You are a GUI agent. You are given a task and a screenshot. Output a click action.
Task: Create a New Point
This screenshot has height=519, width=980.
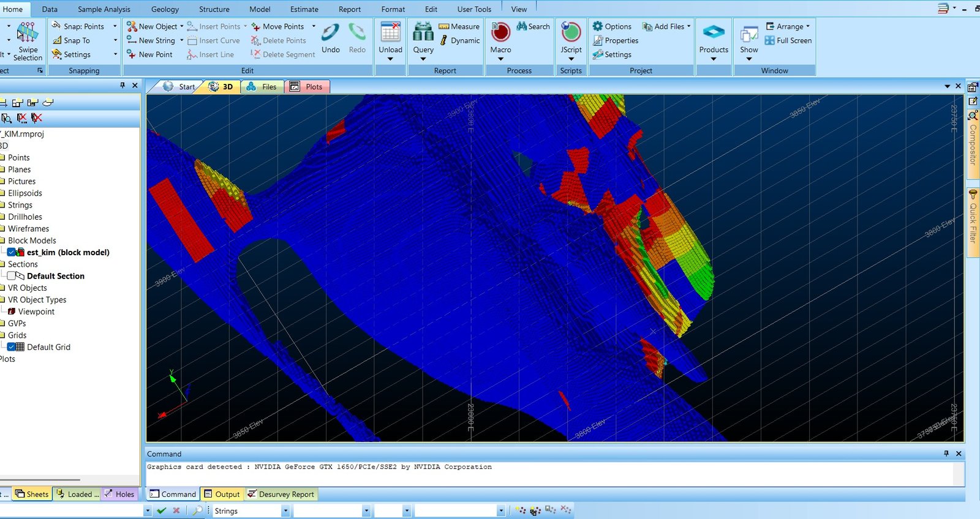pyautogui.click(x=150, y=54)
